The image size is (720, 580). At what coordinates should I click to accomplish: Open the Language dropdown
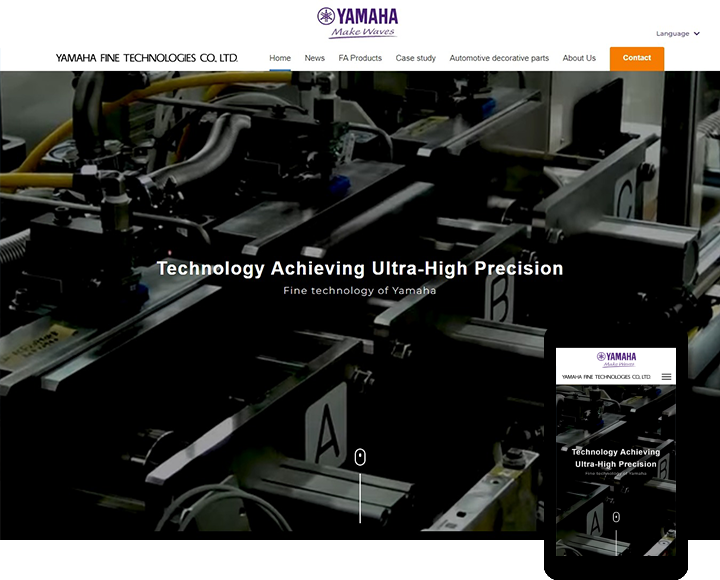[x=677, y=34]
